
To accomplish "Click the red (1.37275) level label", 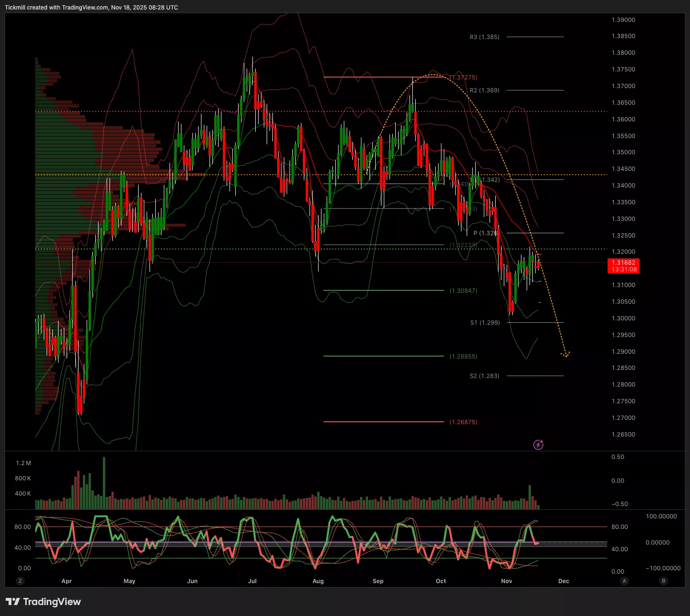I will (x=463, y=78).
